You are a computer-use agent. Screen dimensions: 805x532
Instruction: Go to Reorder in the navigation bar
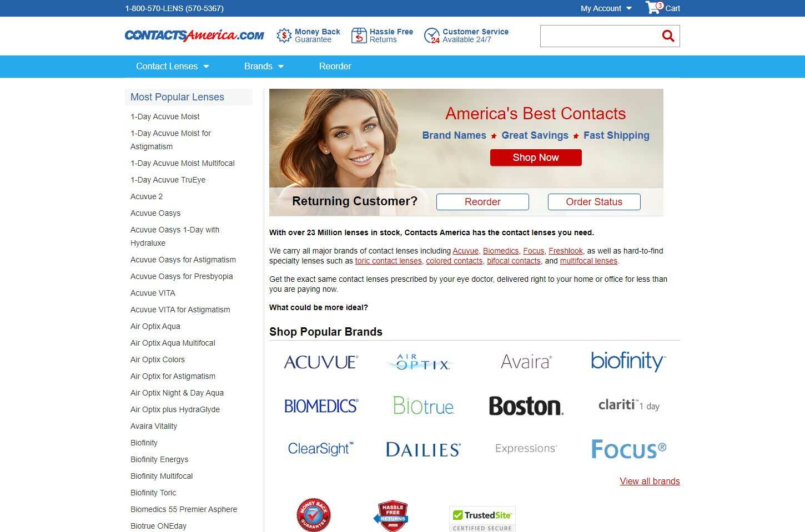tap(335, 66)
